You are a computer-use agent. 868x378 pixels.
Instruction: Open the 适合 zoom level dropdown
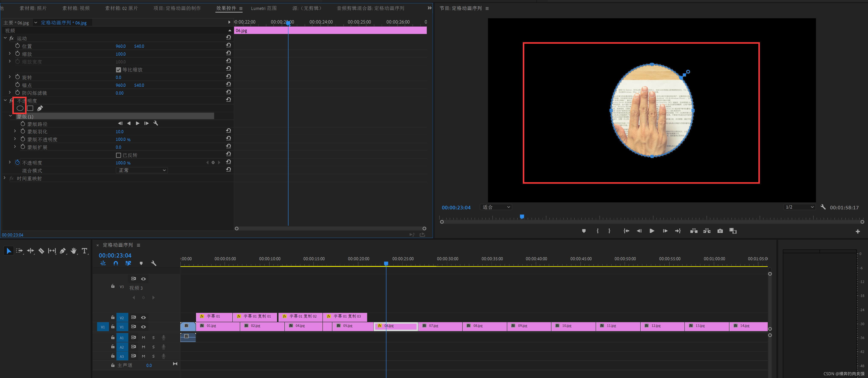point(496,207)
